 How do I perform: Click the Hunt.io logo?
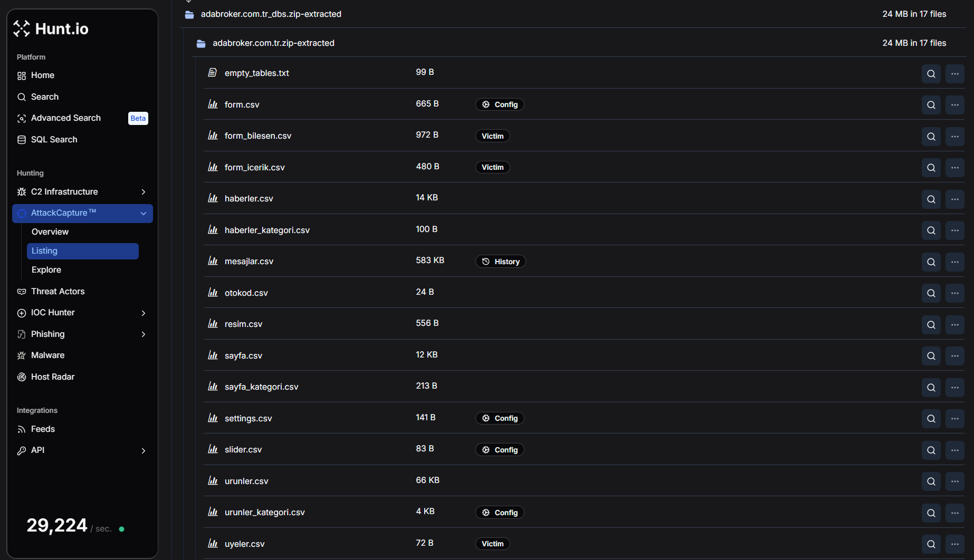pos(51,28)
